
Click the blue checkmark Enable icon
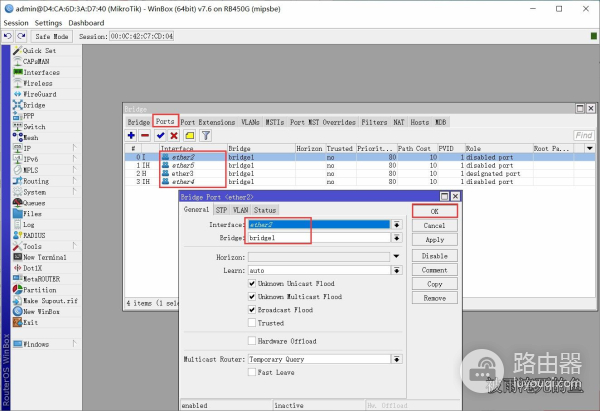coord(160,135)
